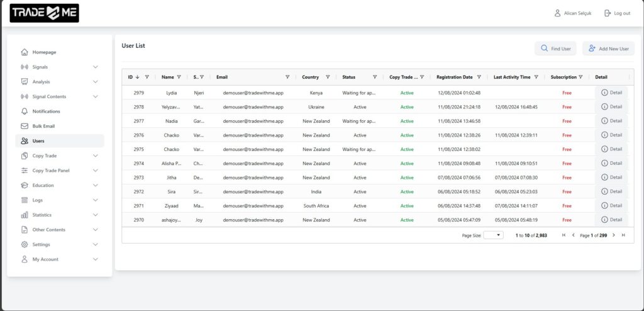This screenshot has width=644, height=311.
Task: Click the Find User button
Action: click(x=556, y=48)
